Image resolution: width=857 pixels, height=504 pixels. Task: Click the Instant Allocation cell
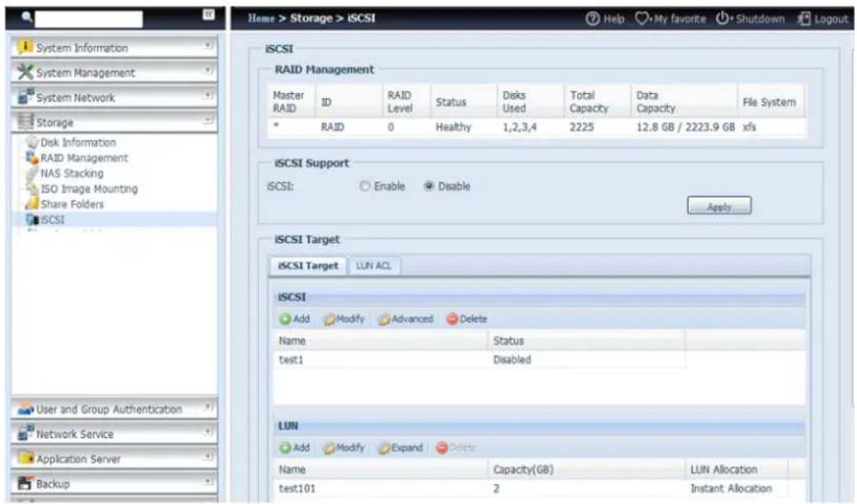[731, 488]
